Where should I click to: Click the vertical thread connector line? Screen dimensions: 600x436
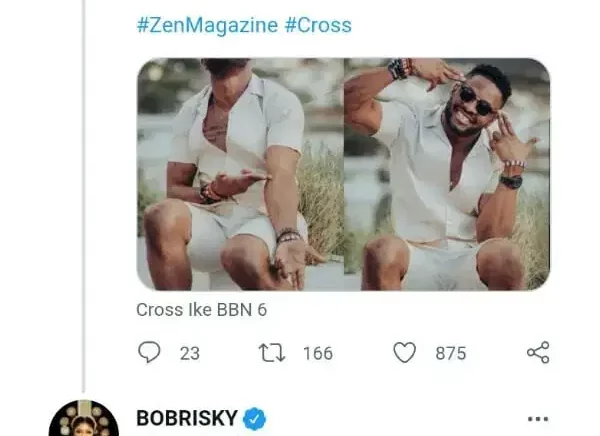pyautogui.click(x=84, y=200)
